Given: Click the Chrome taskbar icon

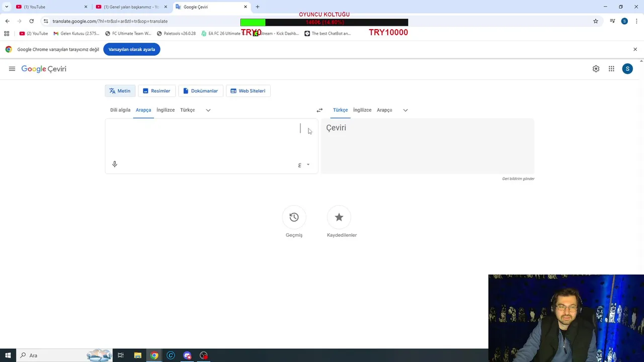Looking at the screenshot, I should coord(154,355).
